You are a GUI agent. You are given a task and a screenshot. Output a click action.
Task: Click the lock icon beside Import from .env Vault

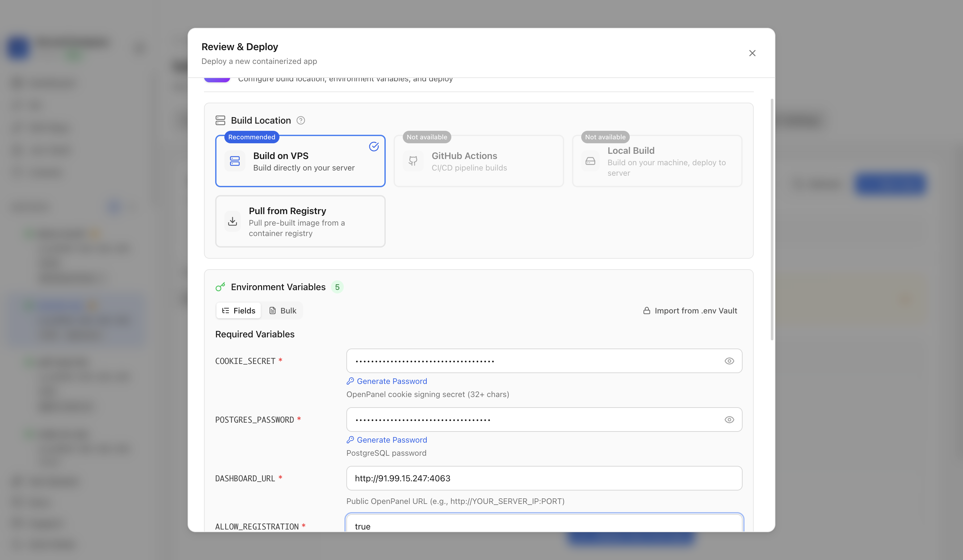click(646, 310)
